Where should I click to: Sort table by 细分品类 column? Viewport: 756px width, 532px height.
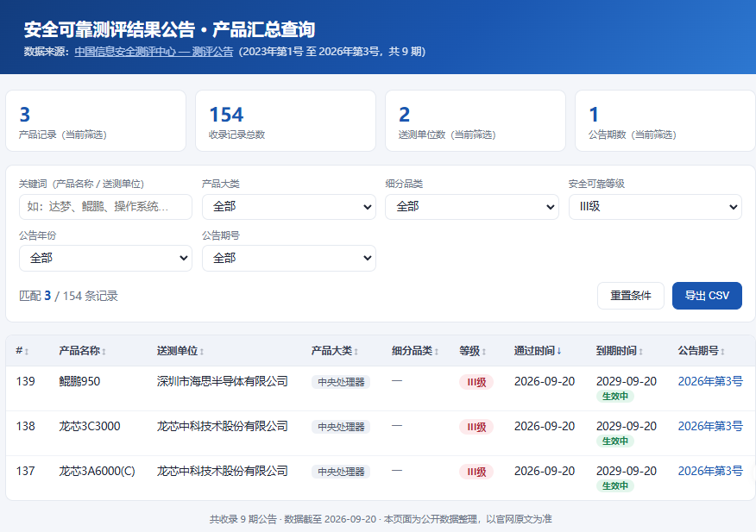(415, 351)
